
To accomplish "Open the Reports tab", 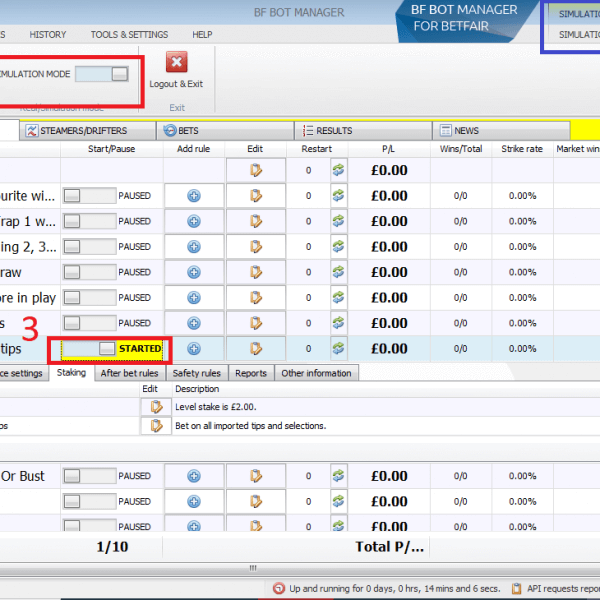I will tap(251, 373).
